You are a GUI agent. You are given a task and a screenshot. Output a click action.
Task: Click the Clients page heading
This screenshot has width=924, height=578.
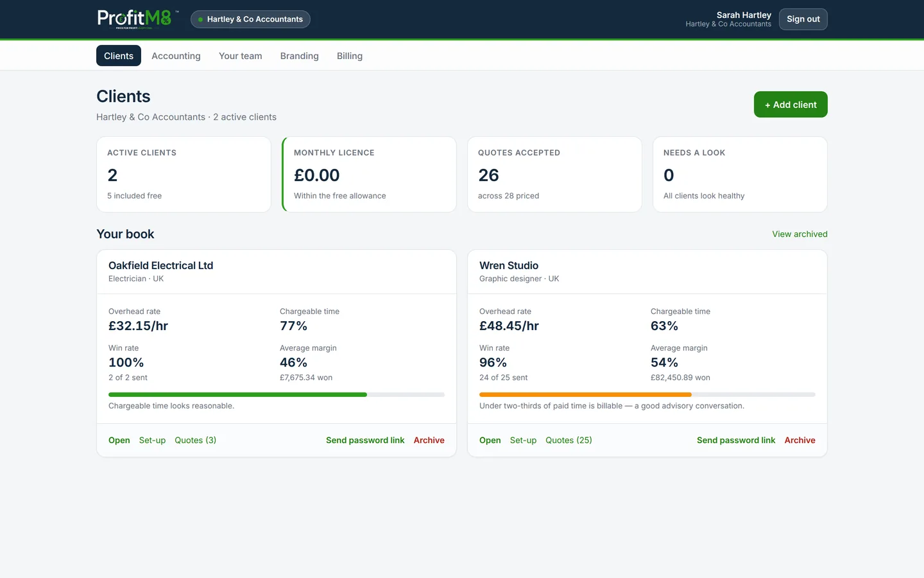(x=123, y=96)
